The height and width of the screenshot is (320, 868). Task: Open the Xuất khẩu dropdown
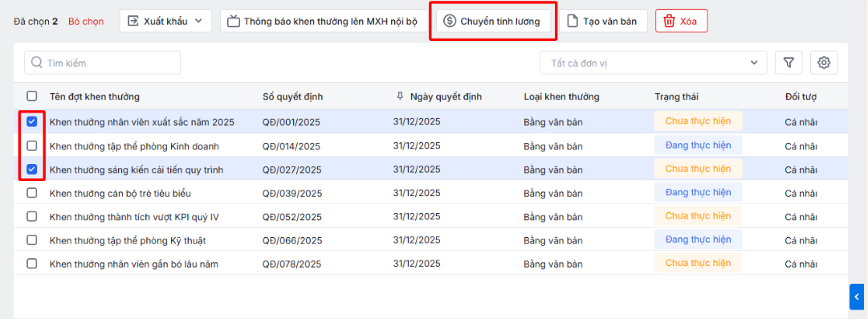[165, 21]
